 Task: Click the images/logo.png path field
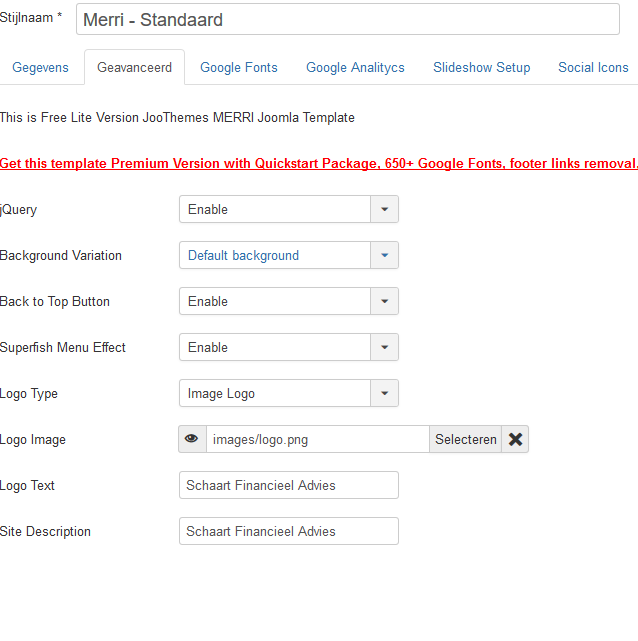pos(318,439)
